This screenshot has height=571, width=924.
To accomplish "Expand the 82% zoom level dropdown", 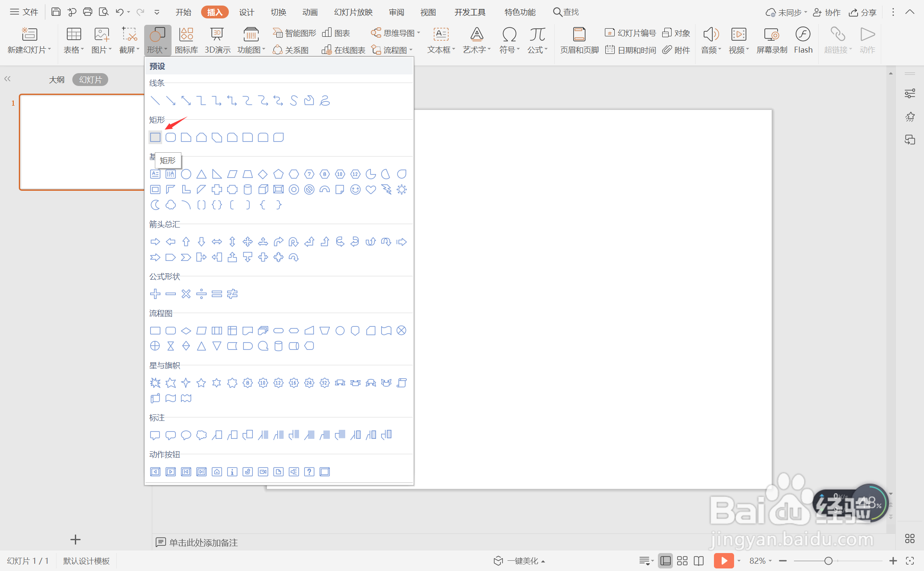I will [761, 561].
